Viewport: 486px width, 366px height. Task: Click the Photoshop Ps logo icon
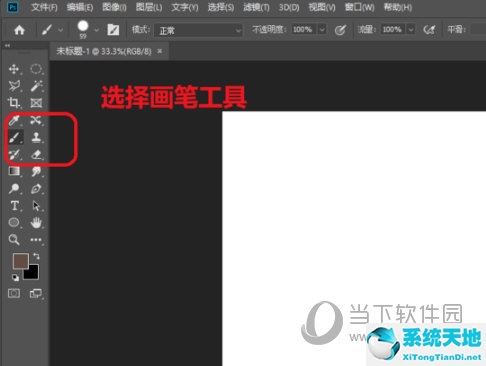13,7
